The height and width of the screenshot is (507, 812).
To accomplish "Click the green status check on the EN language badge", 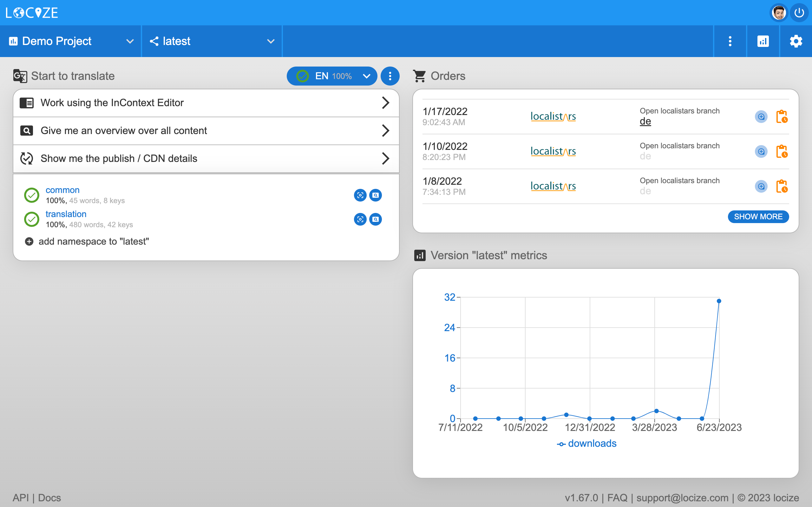I will point(302,76).
